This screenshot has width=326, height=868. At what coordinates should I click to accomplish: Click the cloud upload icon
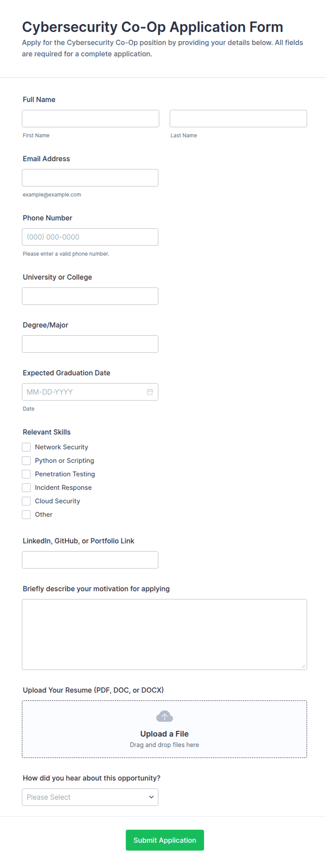point(164,716)
